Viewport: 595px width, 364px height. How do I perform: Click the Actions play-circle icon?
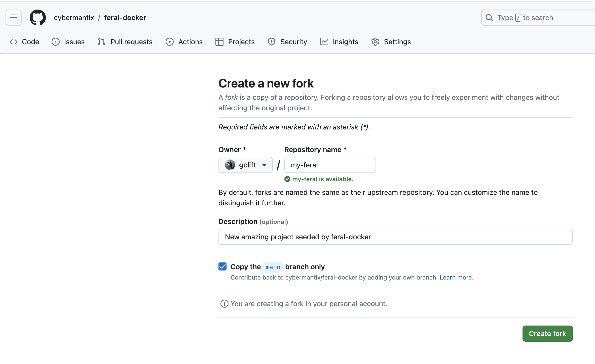170,42
